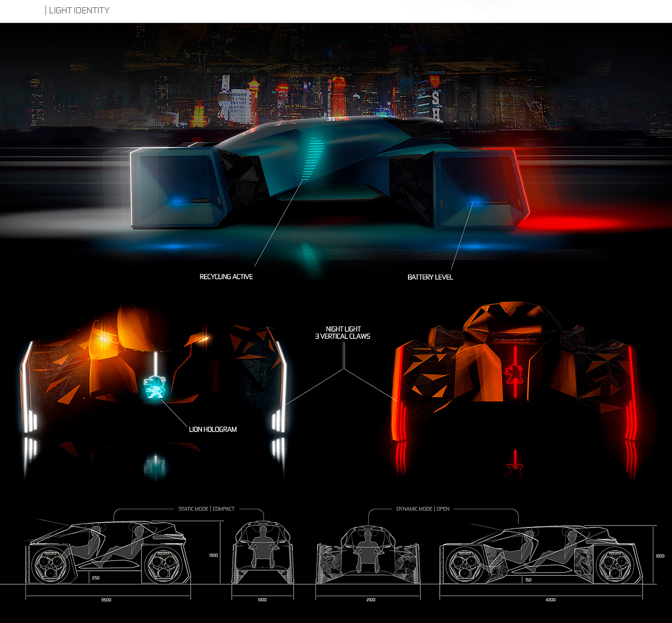Select the BATTERY LEVEL label
The width and height of the screenshot is (672, 623).
pos(430,277)
